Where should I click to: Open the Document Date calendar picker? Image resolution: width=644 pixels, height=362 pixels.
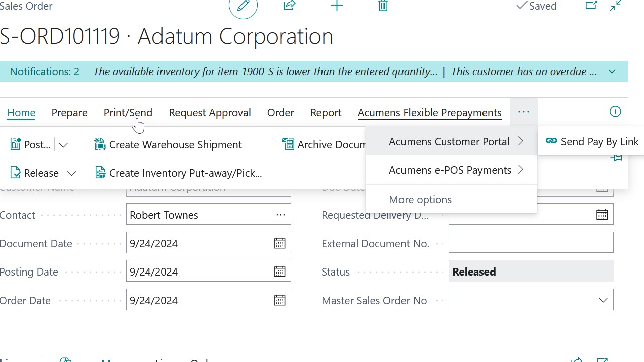pos(279,243)
